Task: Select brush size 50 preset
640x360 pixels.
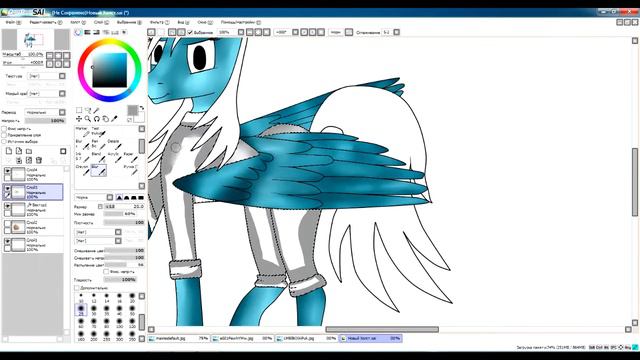Action: 132,311
